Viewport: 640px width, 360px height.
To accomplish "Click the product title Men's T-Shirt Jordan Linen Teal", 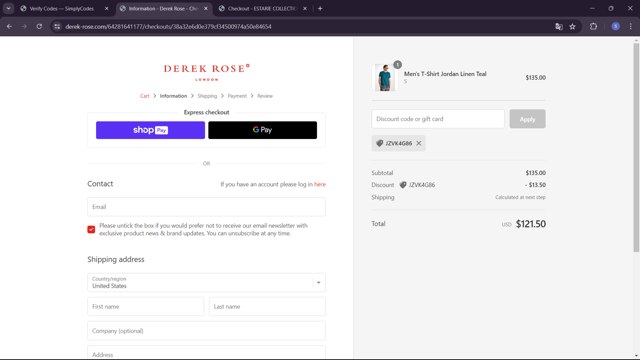I will (x=445, y=74).
